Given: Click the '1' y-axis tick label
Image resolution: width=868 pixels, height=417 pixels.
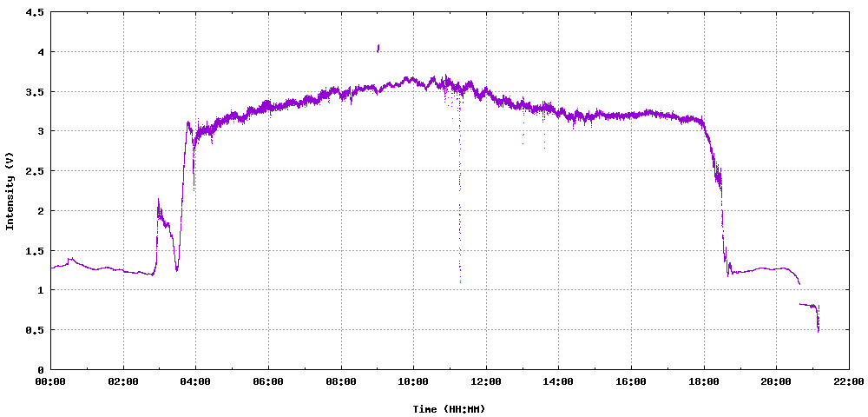Looking at the screenshot, I should [x=41, y=290].
